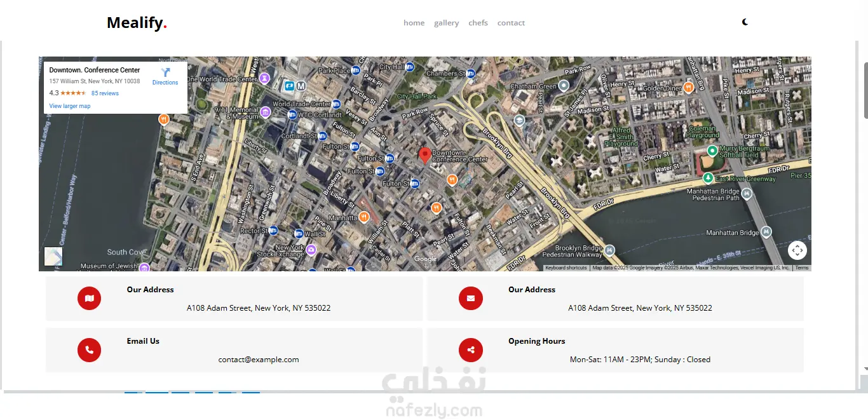Open the 85 reviews link
Screen dimensions: 868x420
(x=105, y=93)
